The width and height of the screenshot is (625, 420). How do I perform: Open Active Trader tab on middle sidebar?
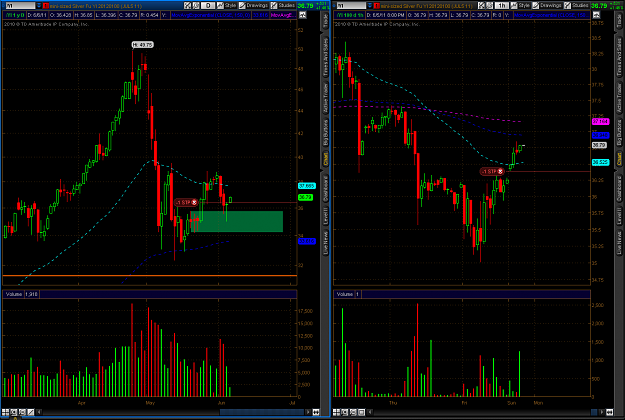(x=325, y=98)
